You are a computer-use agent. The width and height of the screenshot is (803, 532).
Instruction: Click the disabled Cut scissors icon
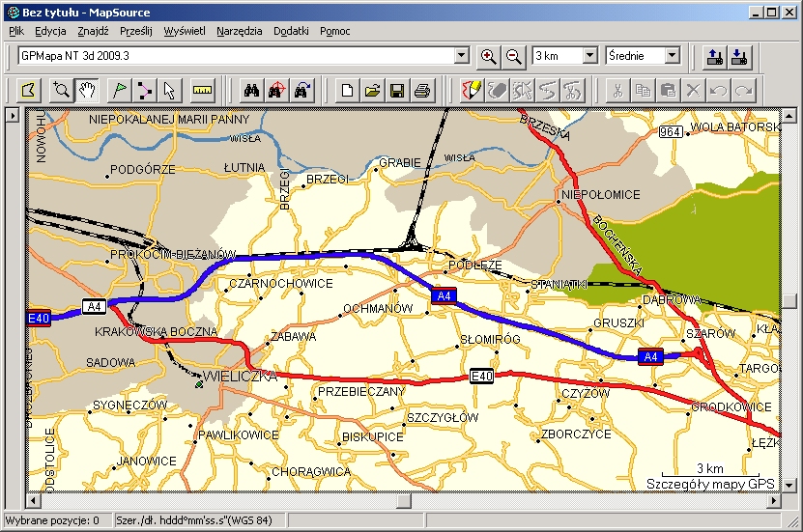(617, 91)
